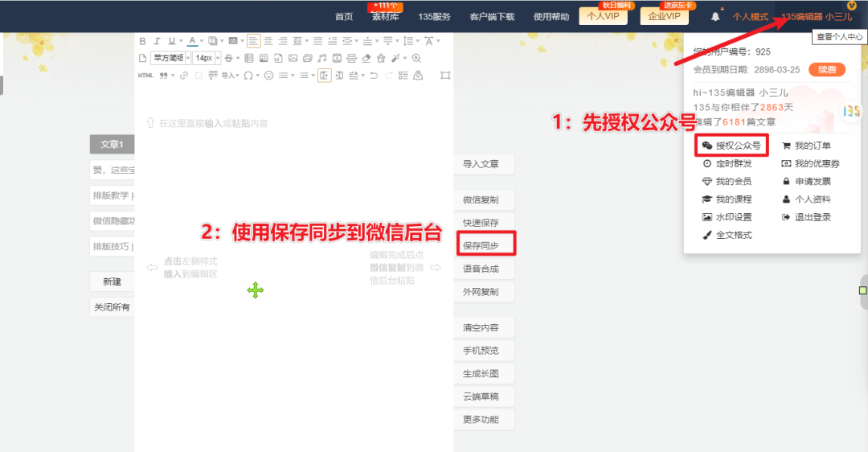The image size is (868, 452).
Task: Justify text alignment
Action: (x=317, y=41)
